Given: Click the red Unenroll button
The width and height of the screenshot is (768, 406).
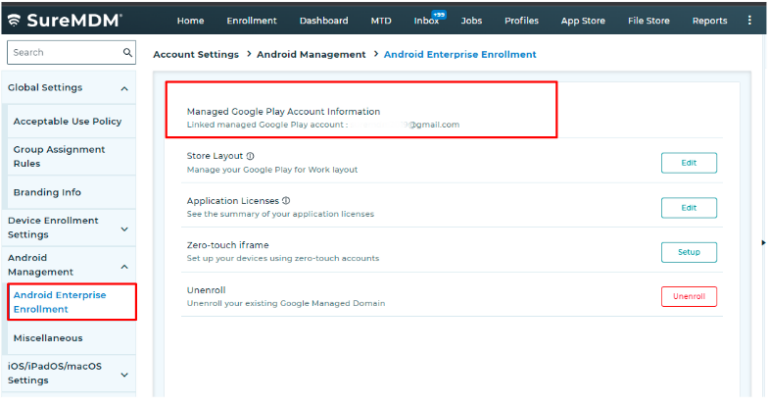Looking at the screenshot, I should [689, 296].
